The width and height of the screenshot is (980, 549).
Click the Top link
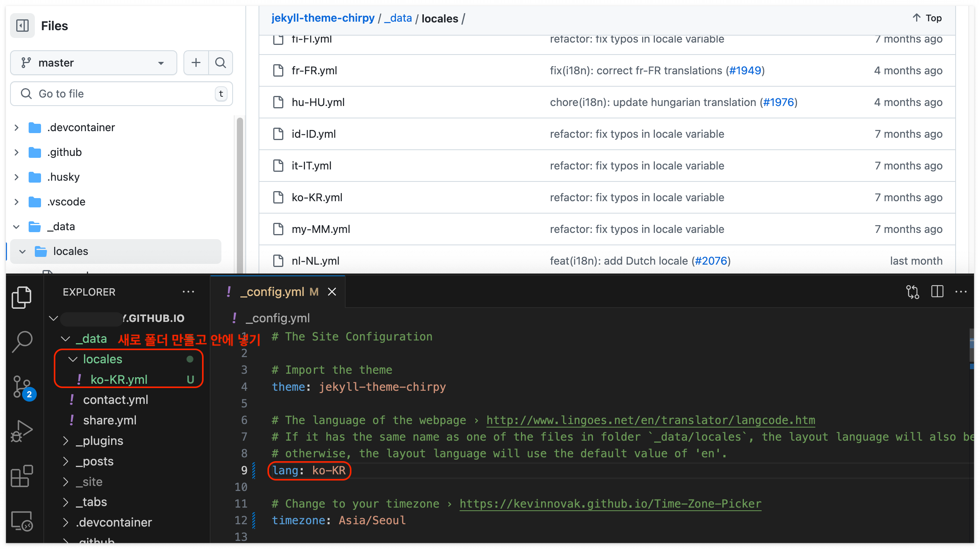928,18
